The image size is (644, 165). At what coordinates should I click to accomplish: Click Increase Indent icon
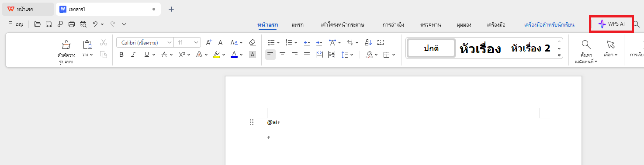[x=319, y=42]
